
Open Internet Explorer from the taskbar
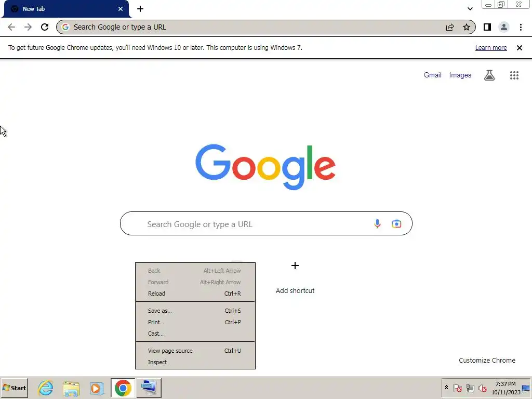point(46,388)
